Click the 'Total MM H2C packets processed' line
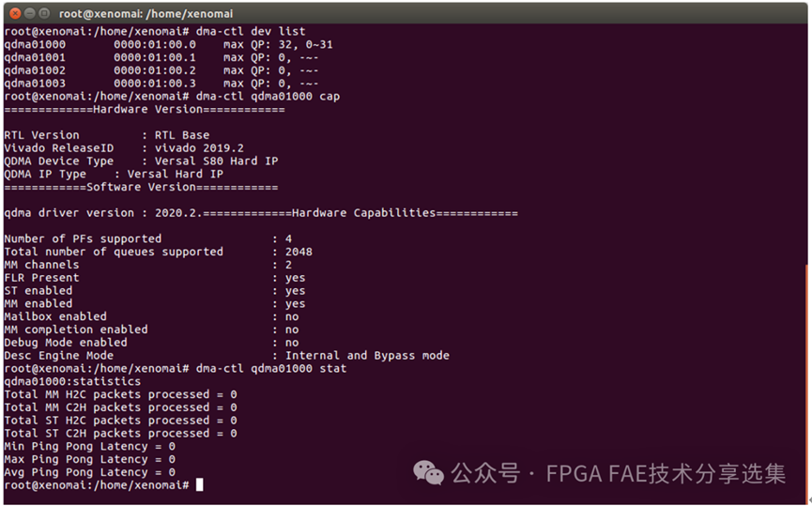Image resolution: width=812 pixels, height=506 pixels. click(120, 394)
